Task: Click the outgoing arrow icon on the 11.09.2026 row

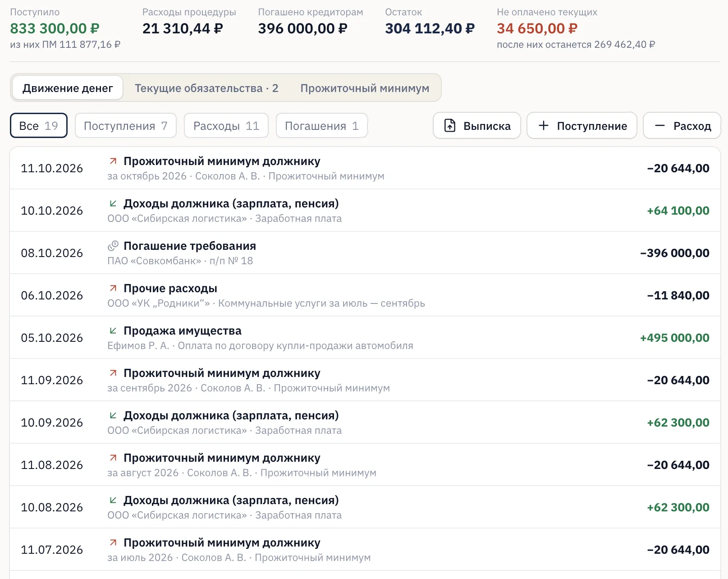Action: (x=113, y=373)
